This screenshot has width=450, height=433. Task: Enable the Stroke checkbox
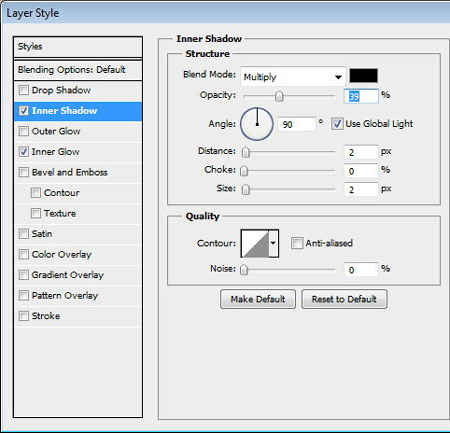(24, 316)
